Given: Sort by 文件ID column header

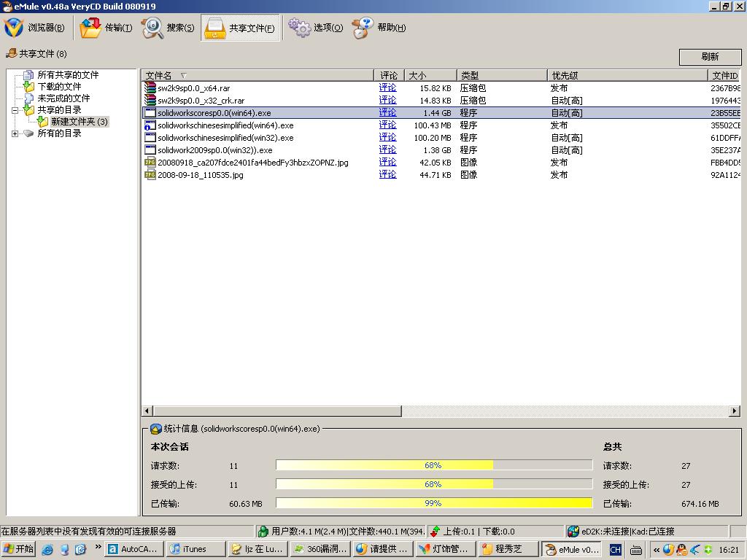Looking at the screenshot, I should pos(724,75).
